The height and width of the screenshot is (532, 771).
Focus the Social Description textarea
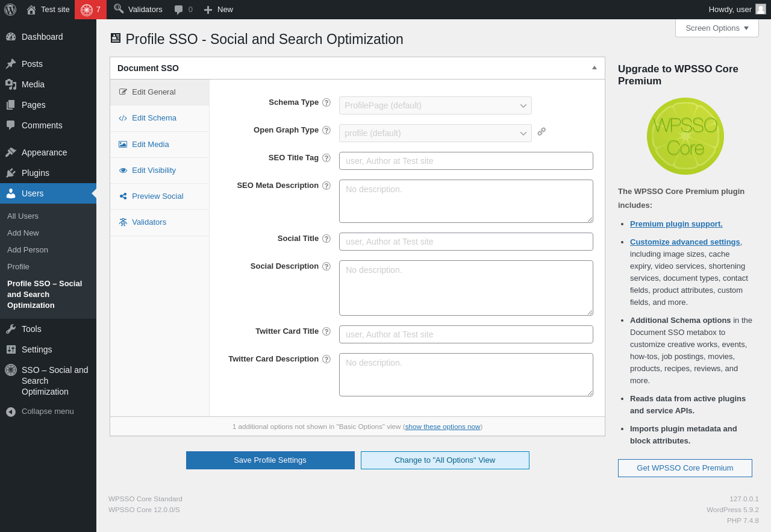(466, 288)
